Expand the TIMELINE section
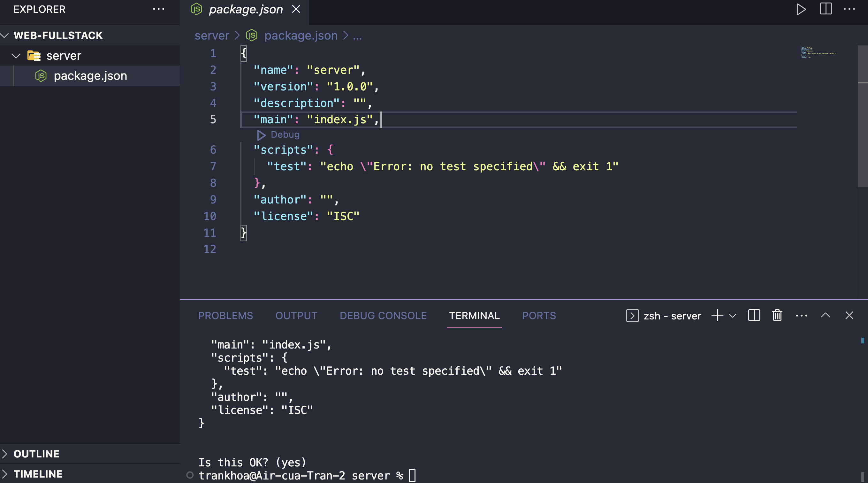The width and height of the screenshot is (868, 483). pos(38,474)
